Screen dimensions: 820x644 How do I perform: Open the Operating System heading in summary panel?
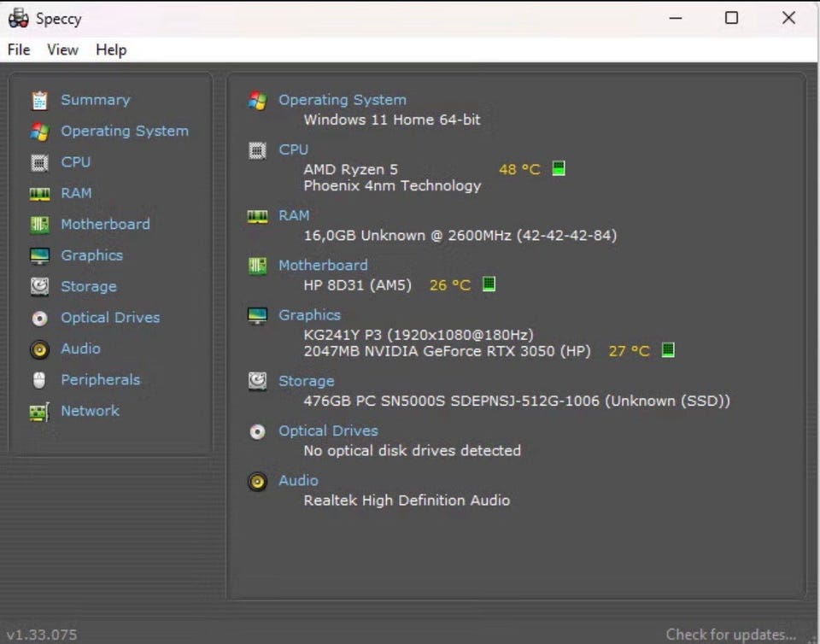pos(343,99)
